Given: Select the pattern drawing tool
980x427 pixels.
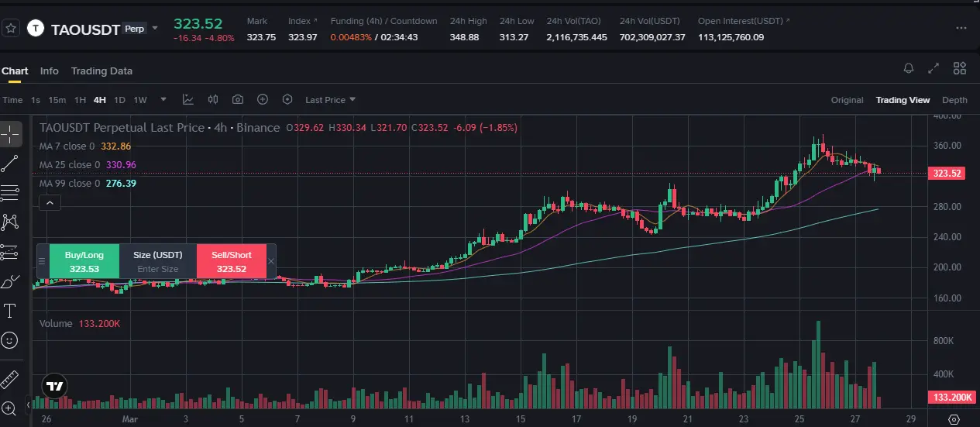Looking at the screenshot, I should point(10,222).
